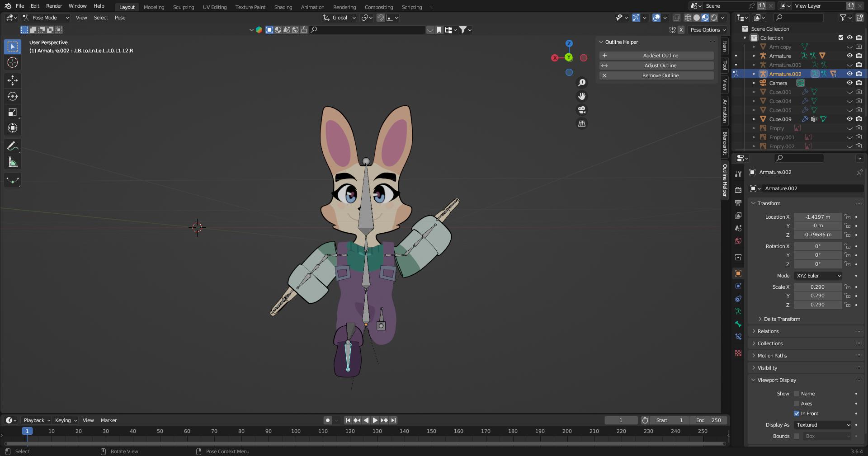
Task: Click the Location X value field
Action: click(817, 217)
